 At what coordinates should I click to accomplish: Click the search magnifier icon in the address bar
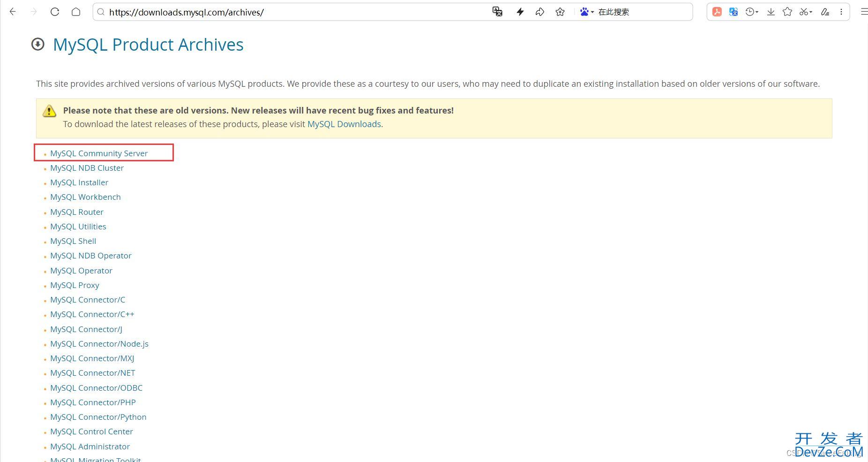(x=101, y=12)
